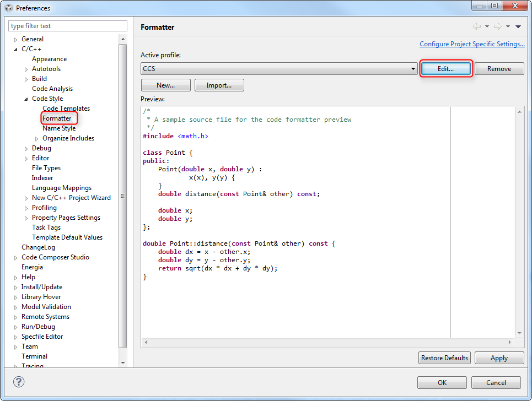Screen dimensions: 532x401
Task: Collapse the C/C++ tree node
Action: click(15, 50)
